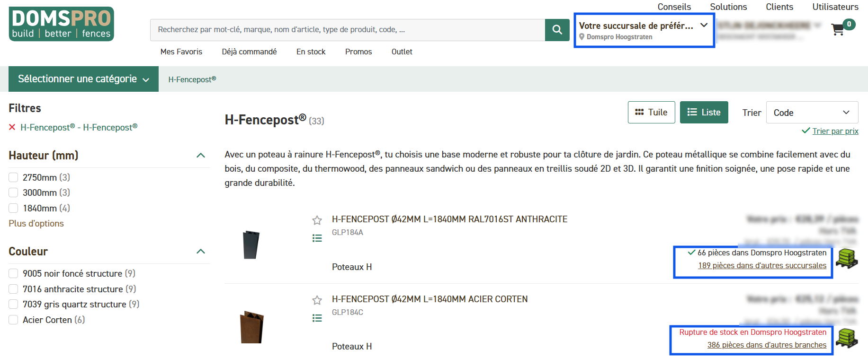Screen dimensions: 868x358
Task: Check Acier Corten color filter
Action: click(x=13, y=320)
